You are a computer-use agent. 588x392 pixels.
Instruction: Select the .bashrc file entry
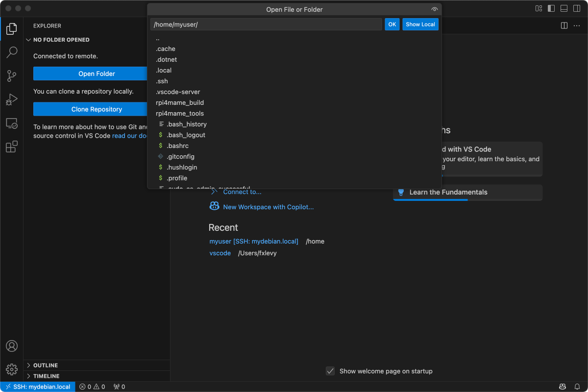coord(177,146)
